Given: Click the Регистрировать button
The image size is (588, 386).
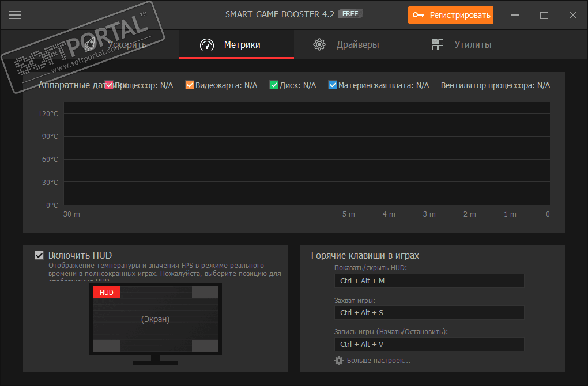Looking at the screenshot, I should tap(450, 15).
